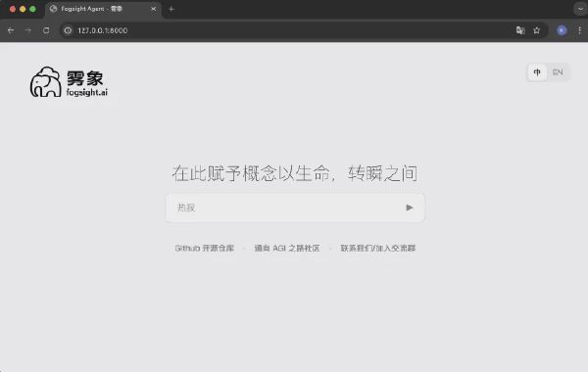Image resolution: width=588 pixels, height=372 pixels.
Task: Close the Fogsight Agent tab
Action: pos(154,9)
